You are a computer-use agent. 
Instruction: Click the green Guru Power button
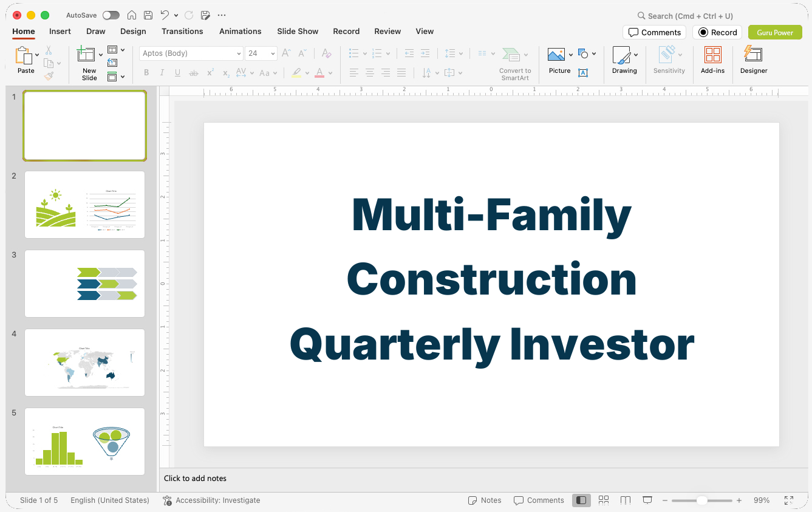pos(775,33)
